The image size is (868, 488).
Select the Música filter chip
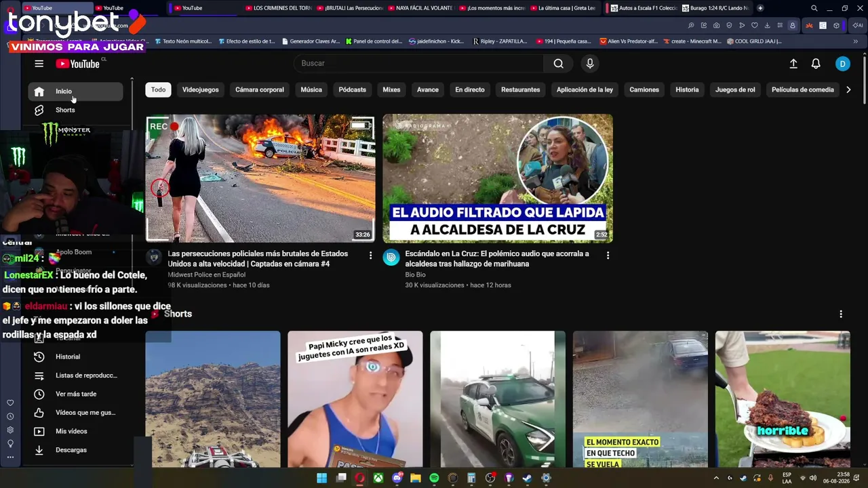[311, 89]
